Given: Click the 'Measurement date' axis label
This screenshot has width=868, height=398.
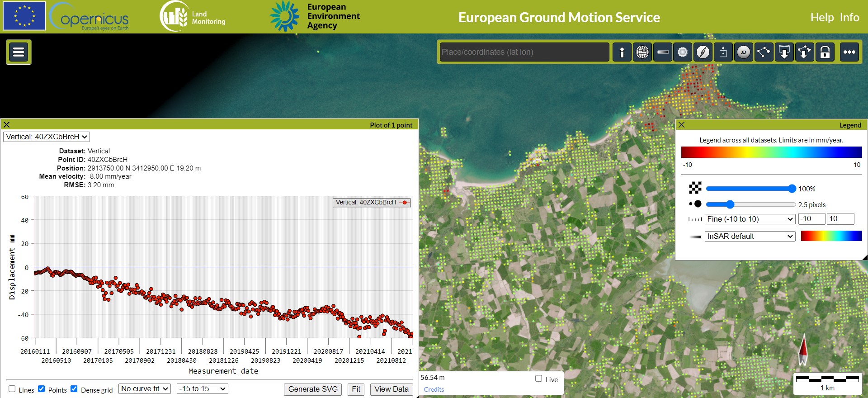Looking at the screenshot, I should click(223, 371).
